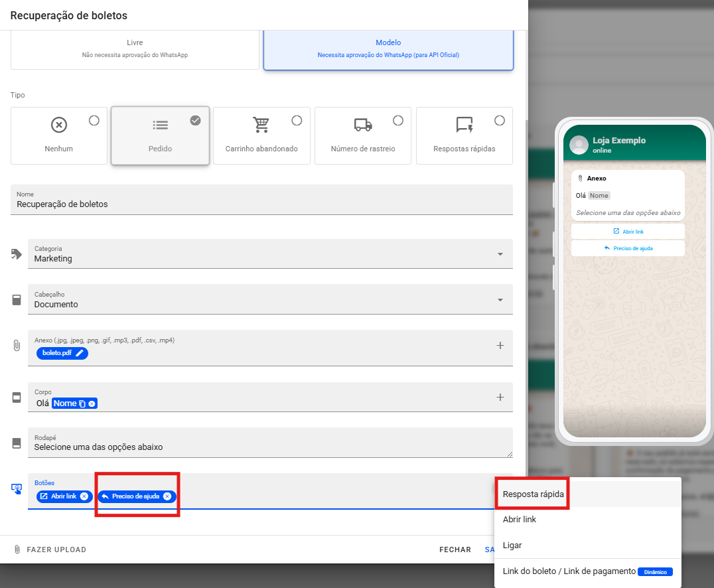Click the pencil icon on boleto.pdf chip
Viewport: 714px width, 588px height.
pyautogui.click(x=80, y=353)
